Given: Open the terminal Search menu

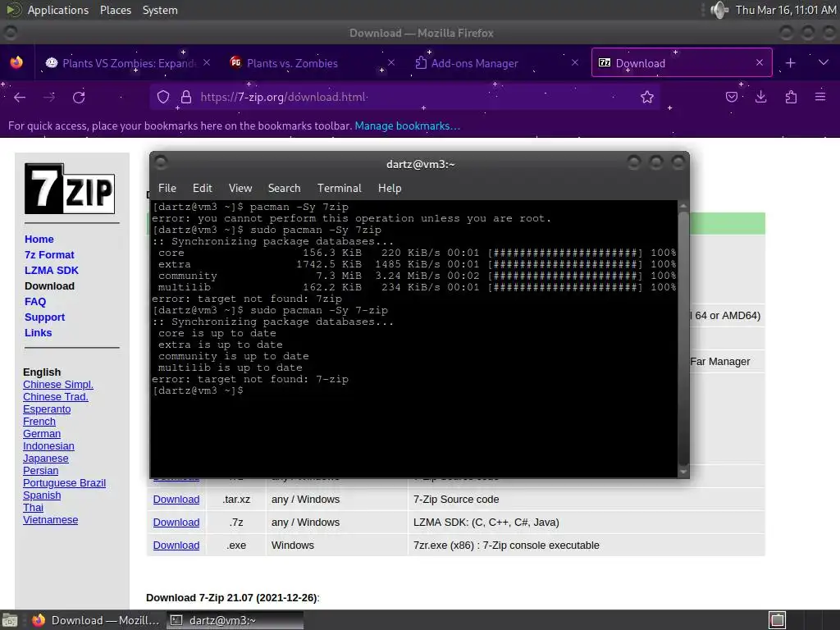Looking at the screenshot, I should 284,188.
